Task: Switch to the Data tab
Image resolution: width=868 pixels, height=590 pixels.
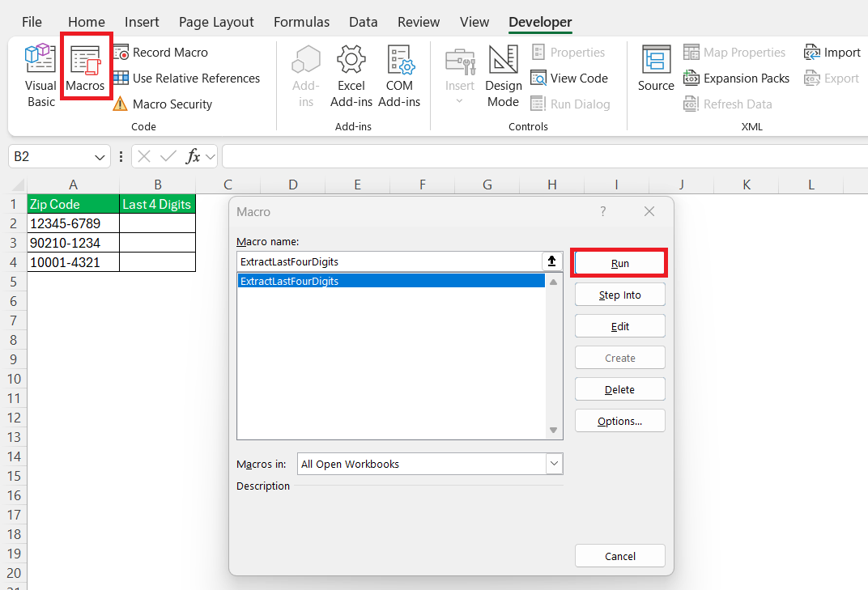Action: coord(363,22)
